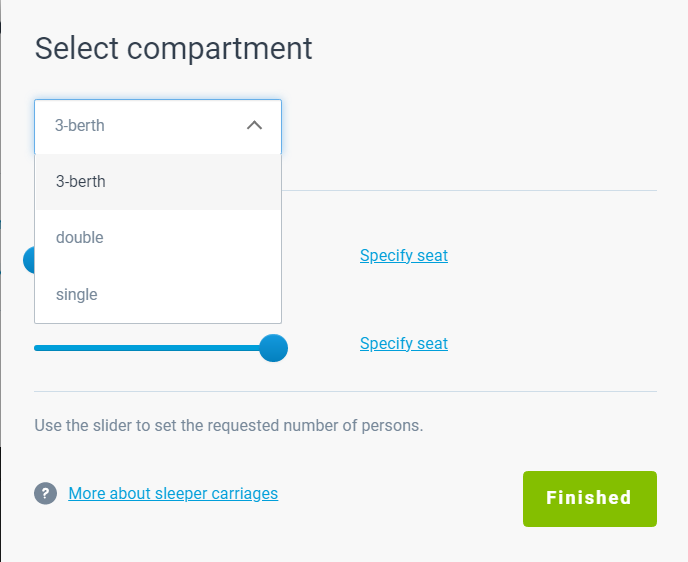Click the left end of the lower slider track
The height and width of the screenshot is (562, 688).
pos(37,348)
